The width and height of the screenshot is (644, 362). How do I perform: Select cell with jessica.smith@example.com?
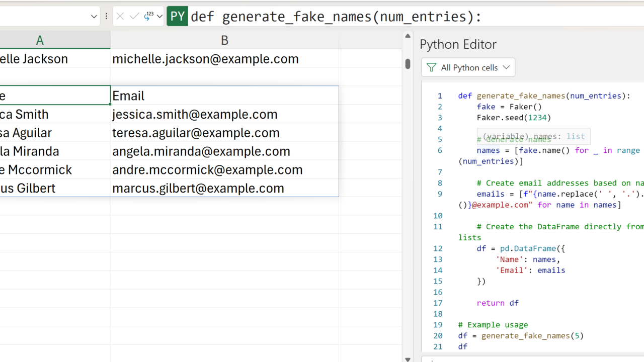(224, 114)
